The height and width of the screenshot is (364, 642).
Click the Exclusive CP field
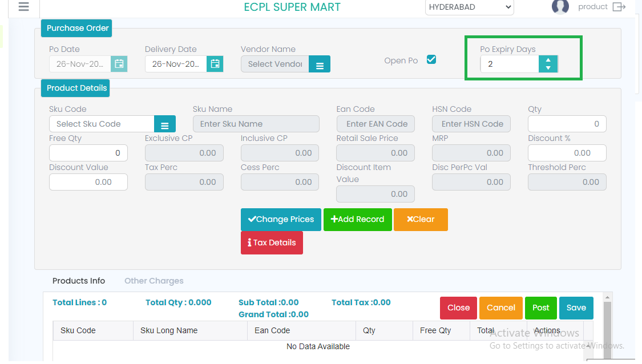184,153
